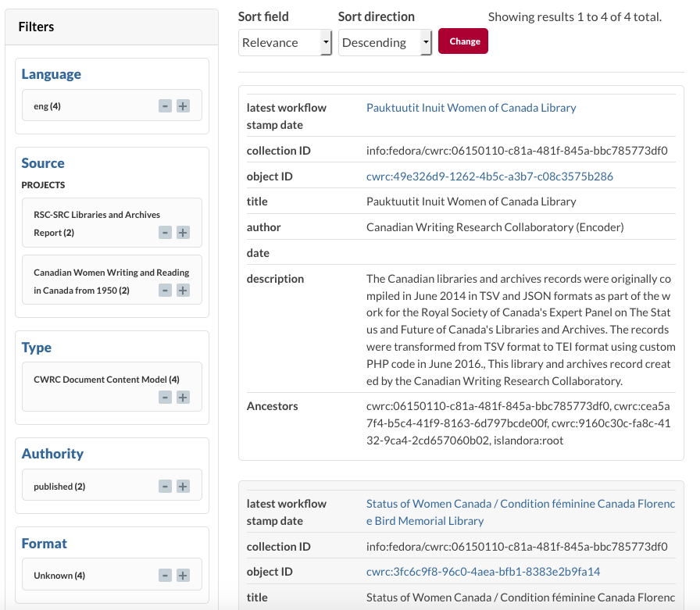Exclude the published authority filter
The image size is (700, 610).
(x=165, y=487)
